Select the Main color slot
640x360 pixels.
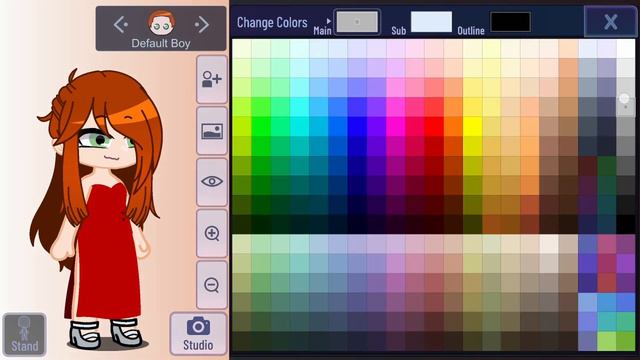pos(357,22)
